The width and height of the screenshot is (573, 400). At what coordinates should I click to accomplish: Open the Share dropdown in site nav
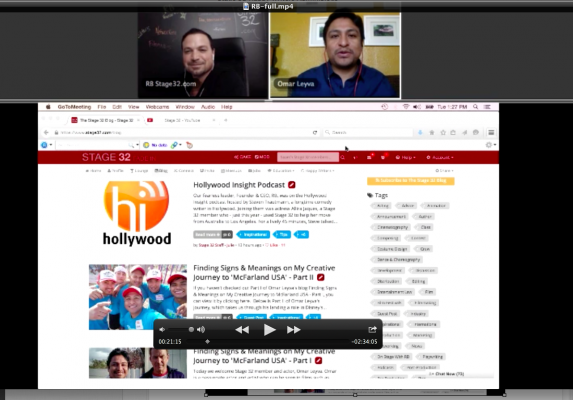[444, 171]
